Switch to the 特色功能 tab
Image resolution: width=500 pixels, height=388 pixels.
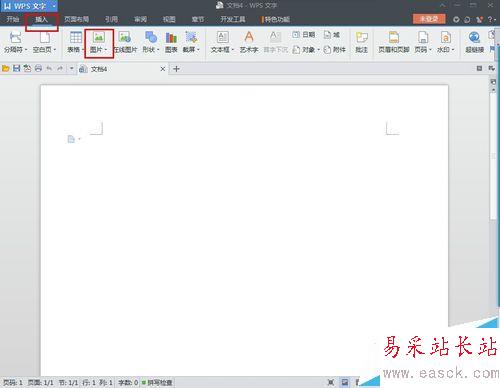[277, 19]
